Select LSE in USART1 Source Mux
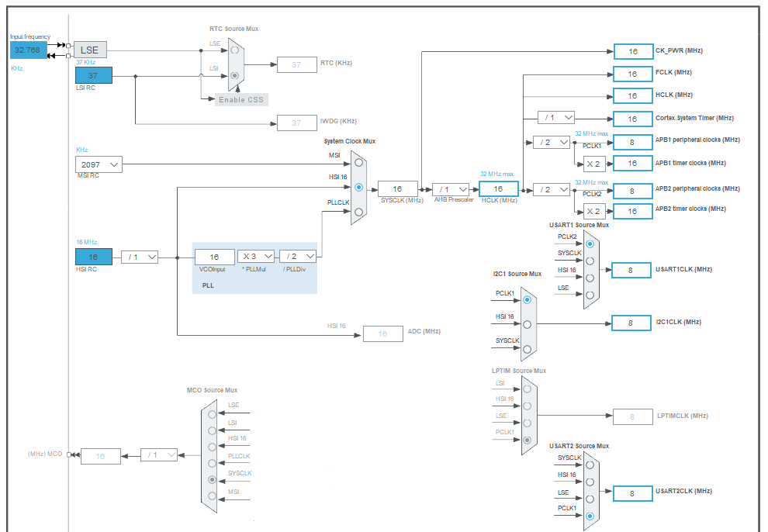The image size is (768, 532). (590, 295)
